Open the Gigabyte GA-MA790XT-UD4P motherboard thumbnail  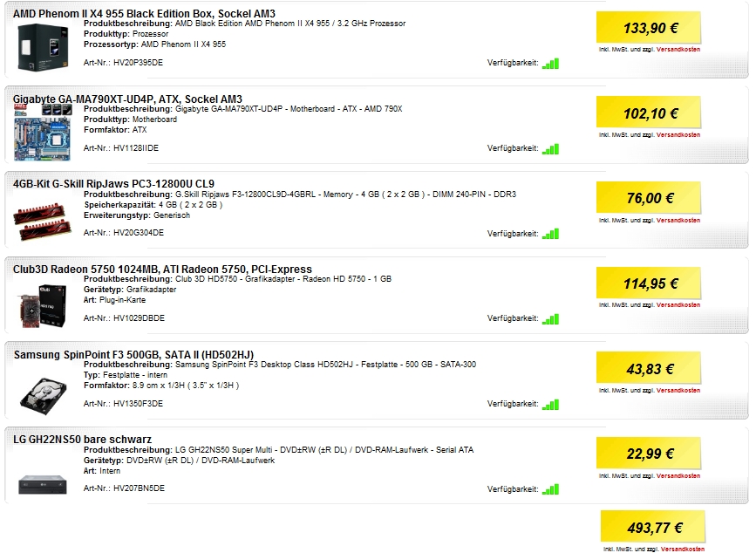tap(43, 133)
